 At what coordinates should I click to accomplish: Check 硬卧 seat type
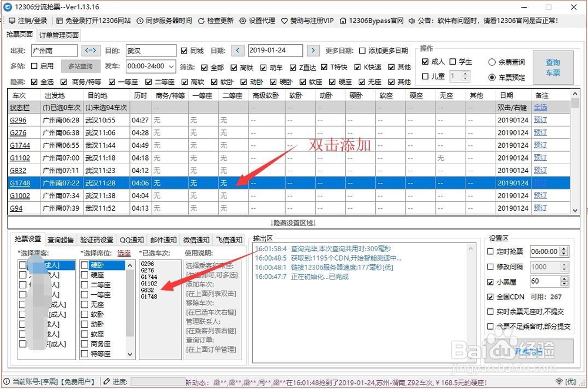point(85,265)
